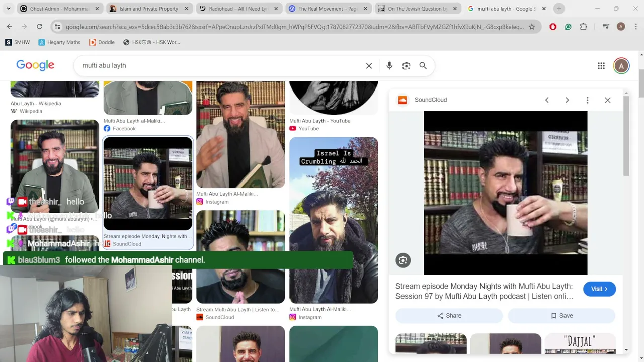The width and height of the screenshot is (644, 362).
Task: Save the previewed image
Action: (561, 316)
